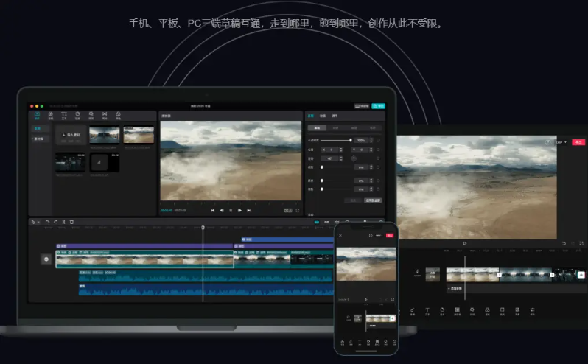Select the Local tab in the media sidebar
Viewport: 588px width, 364px height.
(37, 128)
